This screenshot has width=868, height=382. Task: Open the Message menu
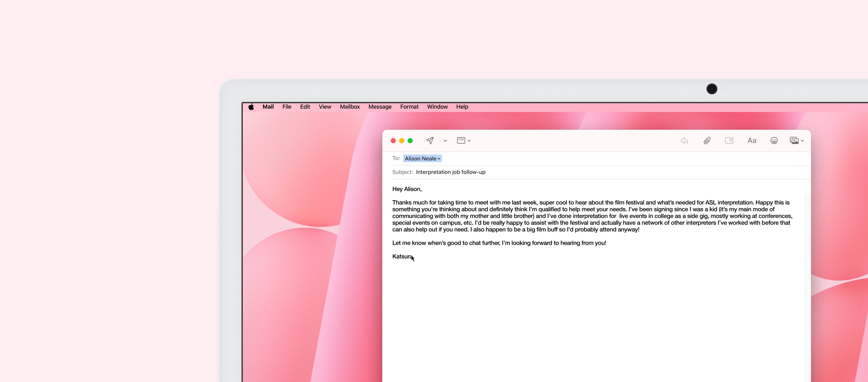[x=380, y=107]
